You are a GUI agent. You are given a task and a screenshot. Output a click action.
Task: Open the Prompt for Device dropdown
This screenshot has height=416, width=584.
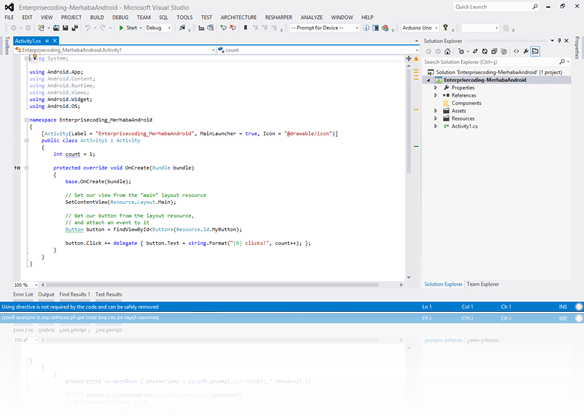click(324, 28)
